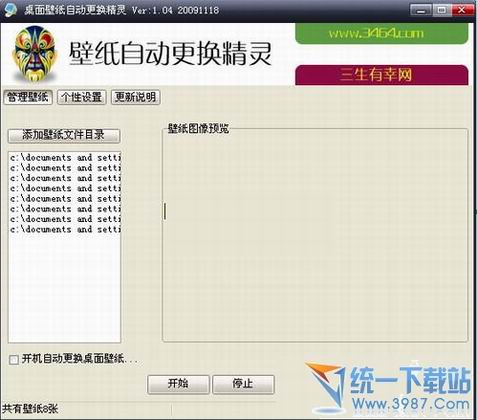
Task: Switch to the 管理壁纸 tab
Action: (28, 97)
